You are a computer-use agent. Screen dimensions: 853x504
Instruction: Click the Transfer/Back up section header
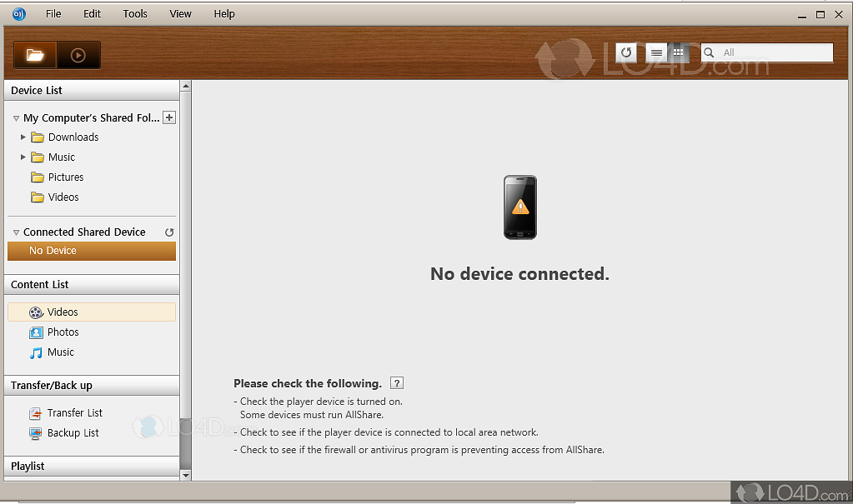(92, 386)
